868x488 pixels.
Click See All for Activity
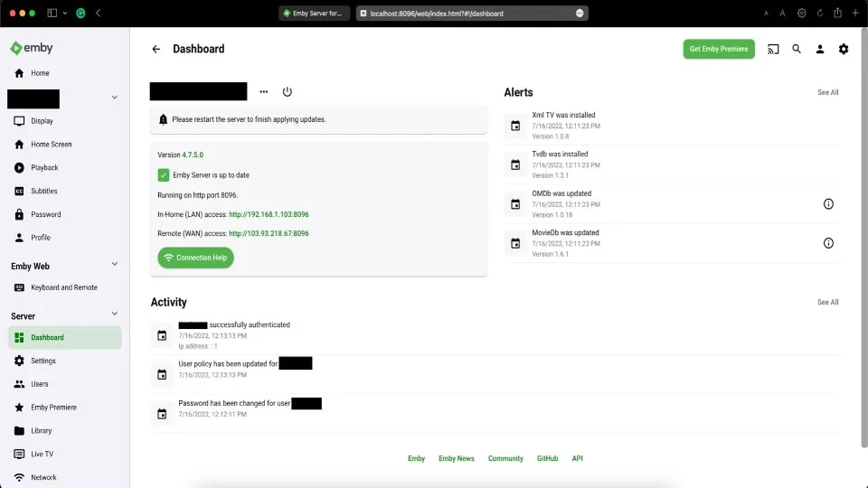pos(827,302)
